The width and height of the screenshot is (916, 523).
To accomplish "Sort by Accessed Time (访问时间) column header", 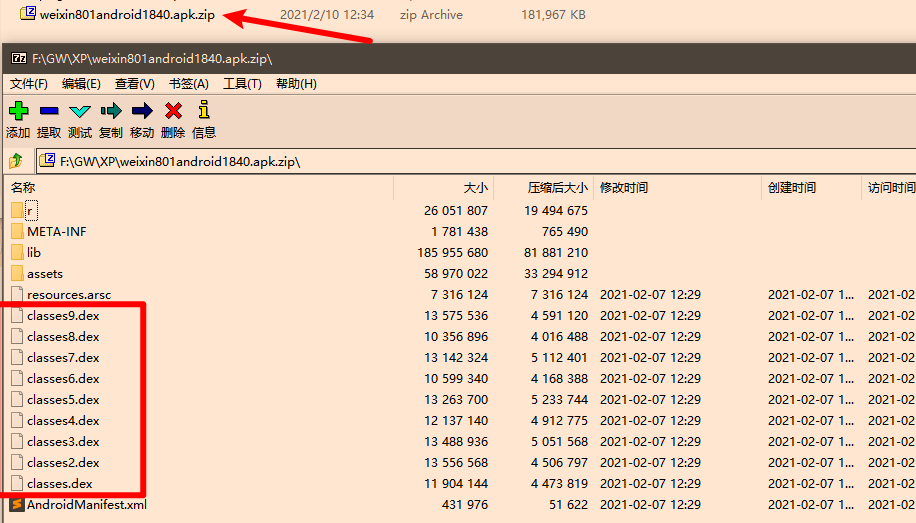I will tap(889, 188).
